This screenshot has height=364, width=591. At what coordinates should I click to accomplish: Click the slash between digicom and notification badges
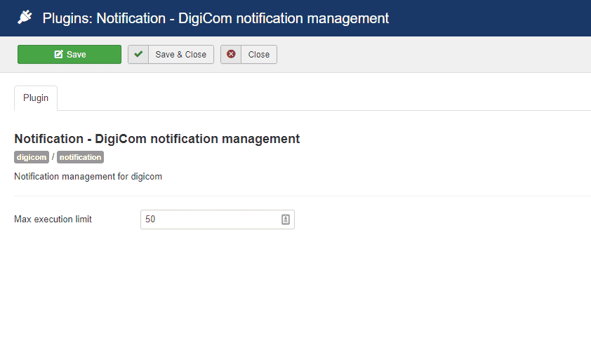53,157
